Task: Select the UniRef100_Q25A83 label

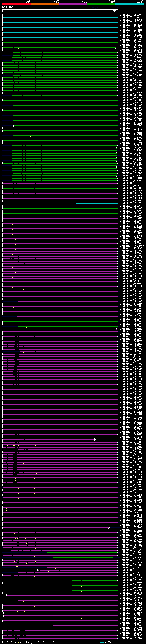Action: (131, 138)
